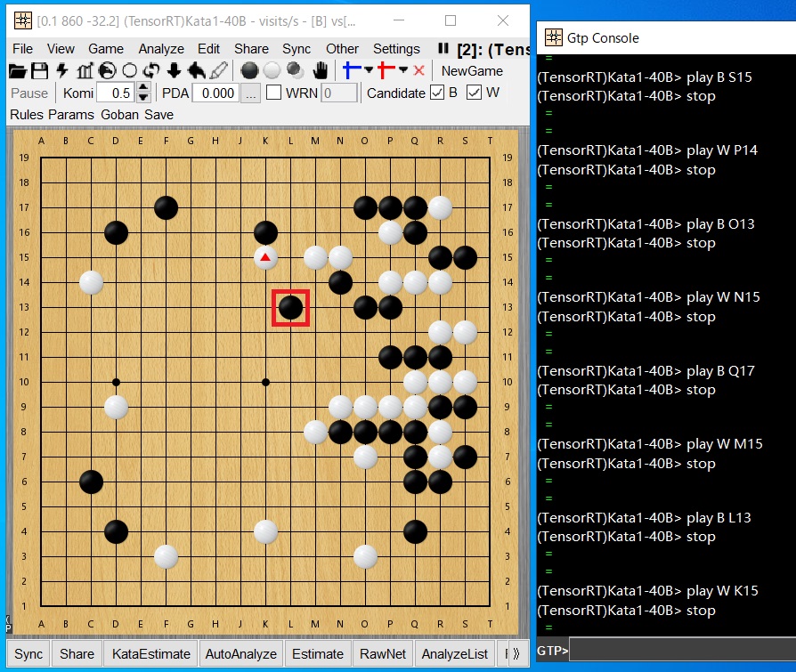Click the black down-arrow toolbar icon
Image resolution: width=796 pixels, height=672 pixels.
(x=174, y=70)
